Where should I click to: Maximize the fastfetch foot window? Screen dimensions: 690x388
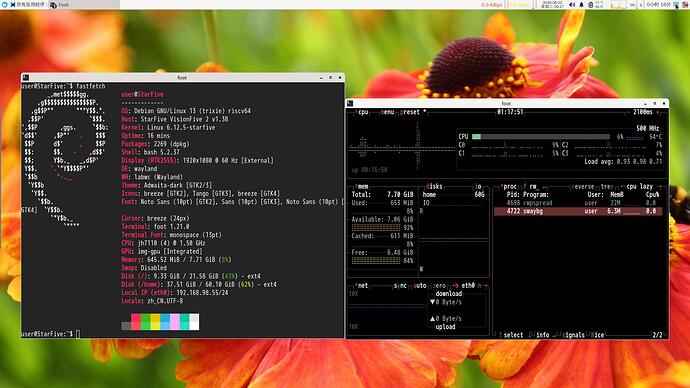(330, 77)
